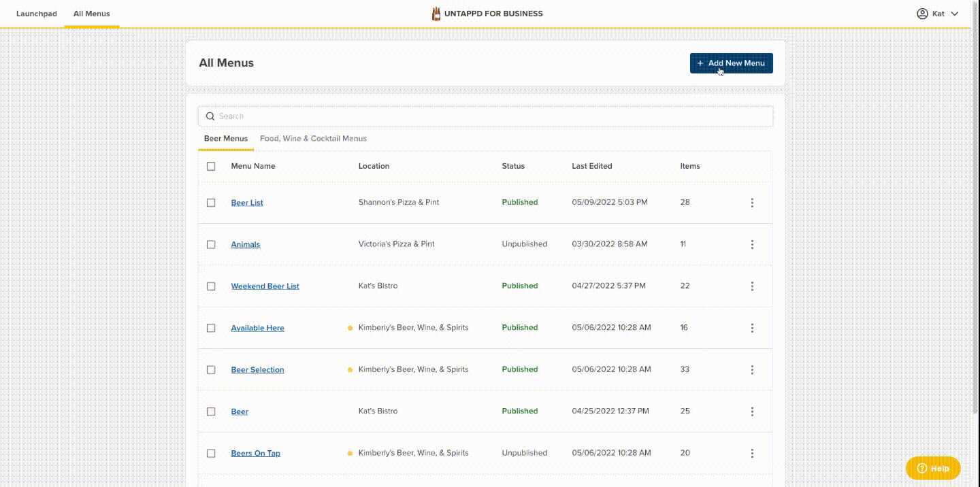Open the Help button
This screenshot has width=980, height=487.
(x=933, y=468)
